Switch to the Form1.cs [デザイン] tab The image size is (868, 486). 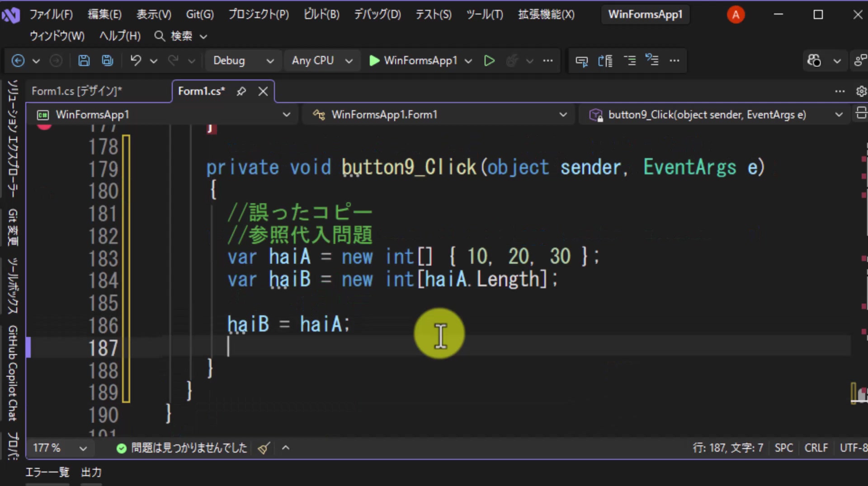(x=77, y=91)
